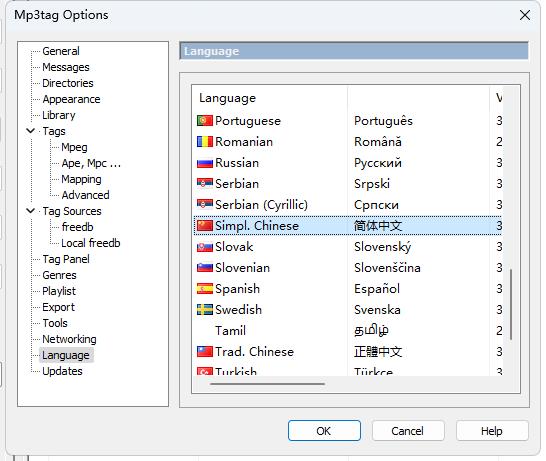Select Export in the options tree
This screenshot has height=461, width=546.
58,307
